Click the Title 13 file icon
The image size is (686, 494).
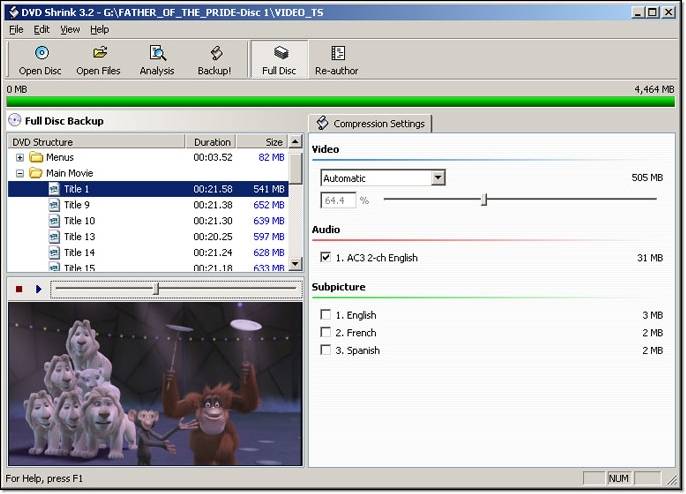point(54,237)
